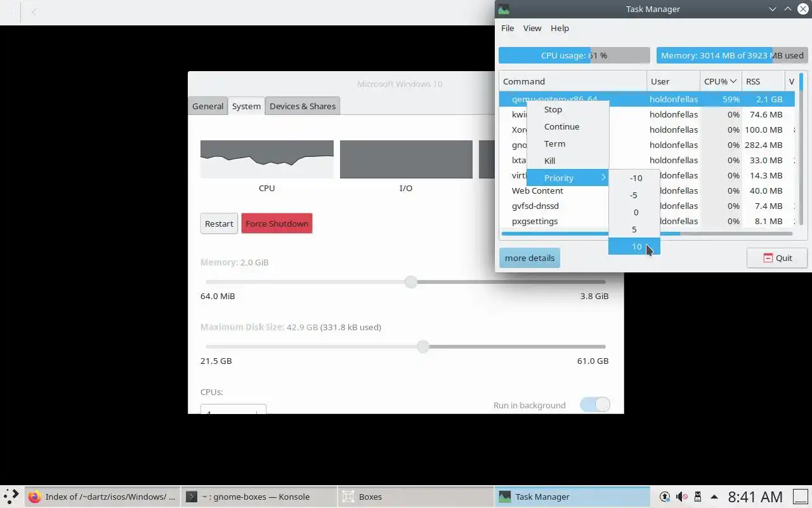The image size is (812, 508).
Task: Click the Boxes back arrow button
Action: tap(34, 12)
